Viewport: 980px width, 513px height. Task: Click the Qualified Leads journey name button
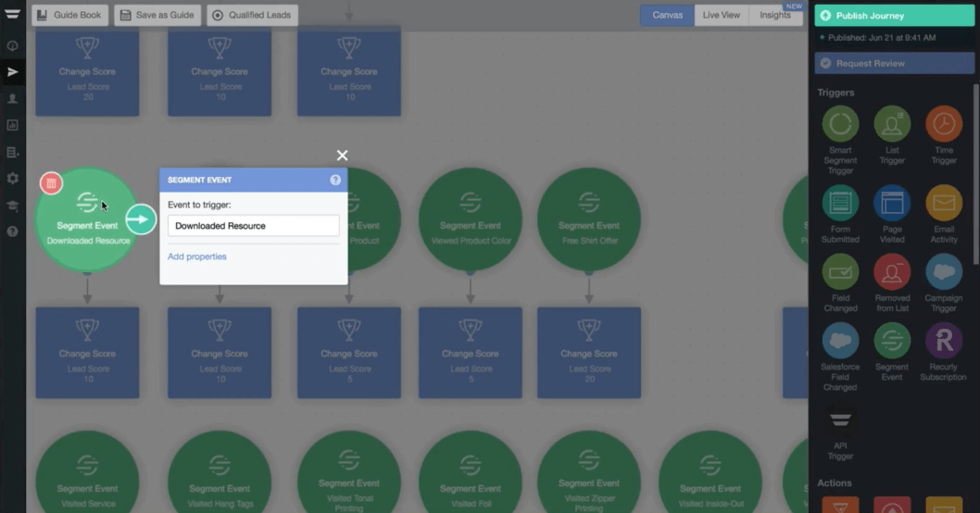(x=253, y=15)
